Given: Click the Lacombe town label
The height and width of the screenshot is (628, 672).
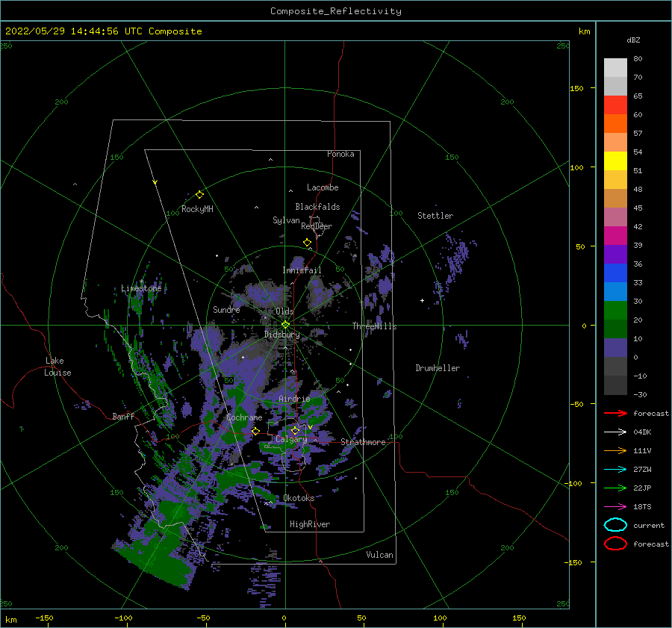Looking at the screenshot, I should [x=323, y=187].
